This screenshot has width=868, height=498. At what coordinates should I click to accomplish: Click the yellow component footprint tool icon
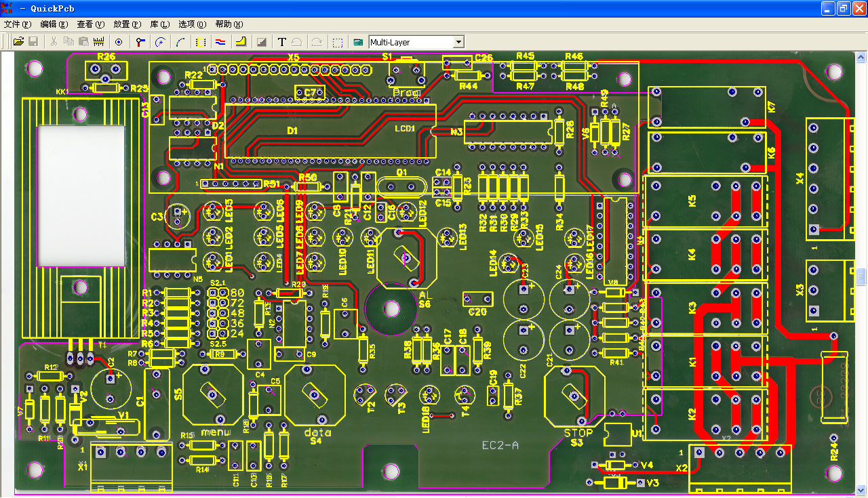pyautogui.click(x=200, y=42)
